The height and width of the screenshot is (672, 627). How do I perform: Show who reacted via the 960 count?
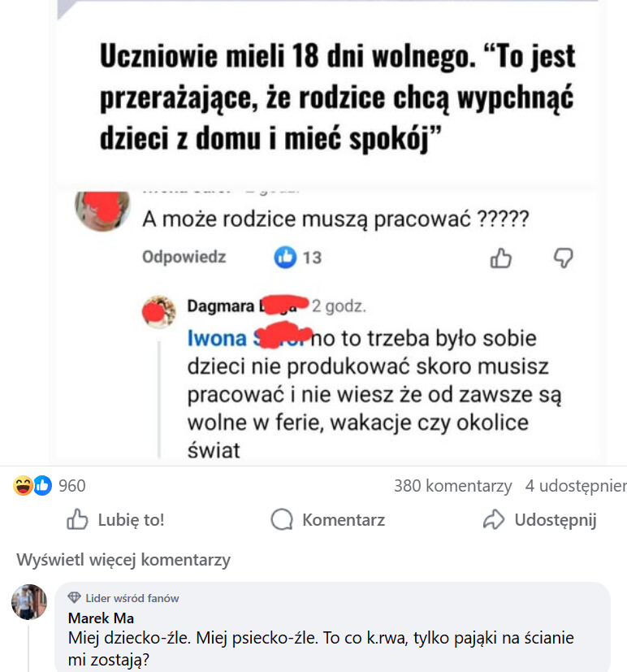(72, 486)
